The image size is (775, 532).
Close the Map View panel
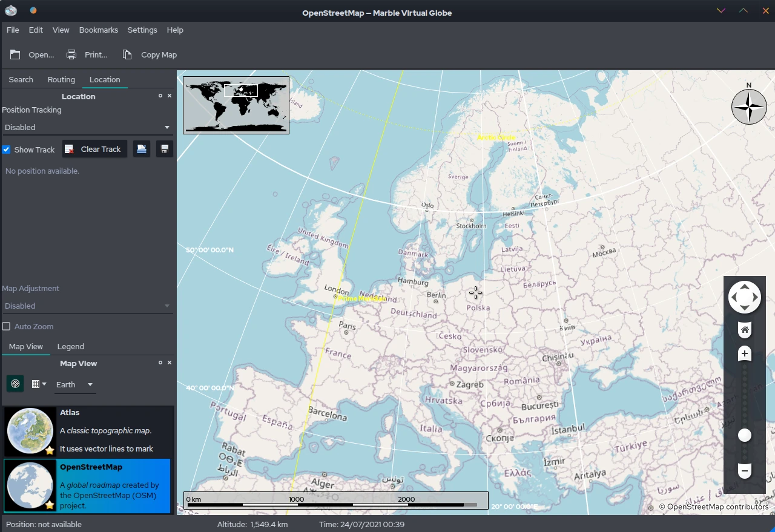pos(170,363)
